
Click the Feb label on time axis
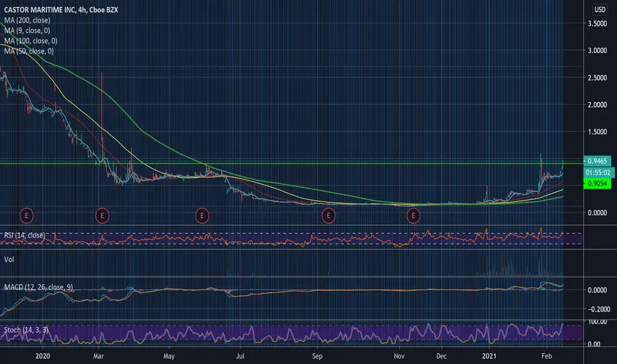(x=547, y=356)
